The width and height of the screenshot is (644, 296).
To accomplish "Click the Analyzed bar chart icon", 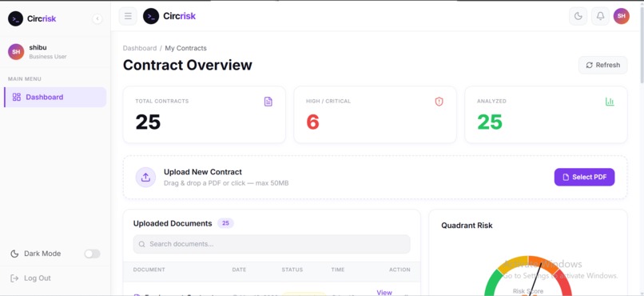I will point(610,102).
